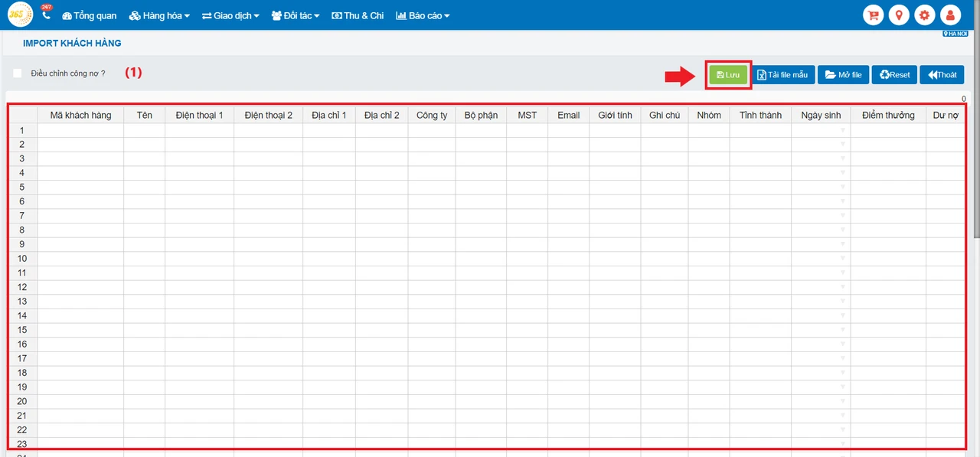980x457 pixels.
Task: Click the Reset button
Action: pyautogui.click(x=894, y=74)
